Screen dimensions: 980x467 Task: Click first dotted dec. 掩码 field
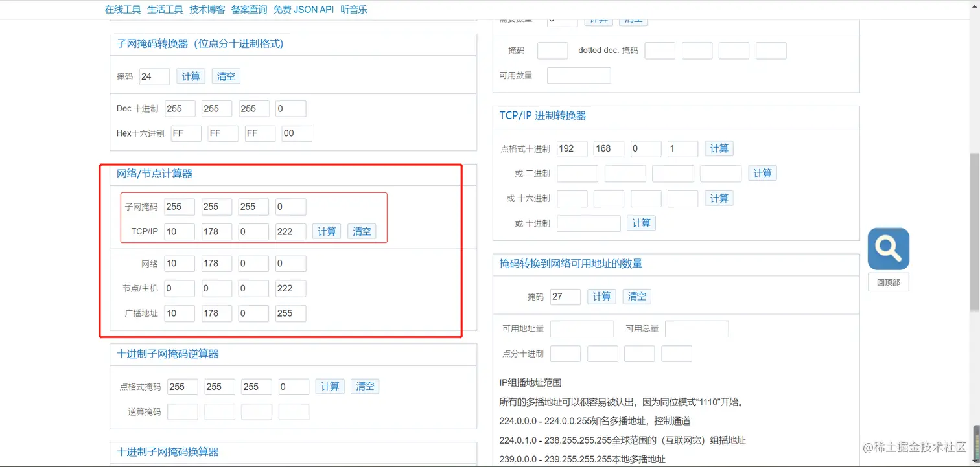(660, 51)
